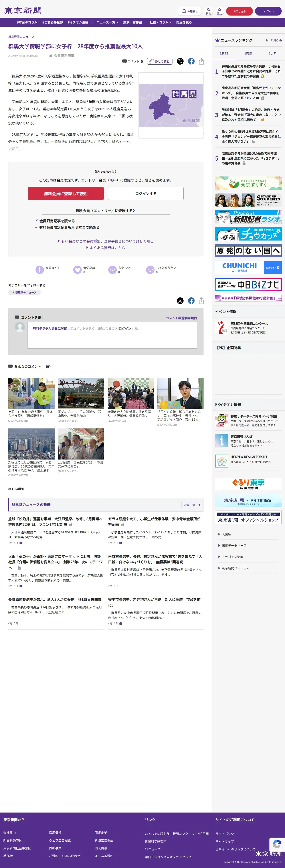Screen dimensions: 285x868
Task: Expand the ニュース一覧 dropdown menu
Action: pyautogui.click(x=107, y=22)
